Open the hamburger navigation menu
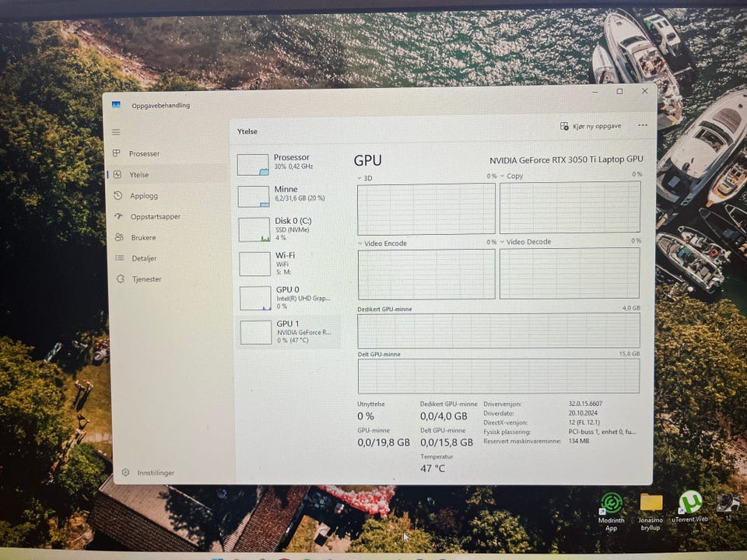Screen dimensions: 747x560 pyautogui.click(x=116, y=132)
